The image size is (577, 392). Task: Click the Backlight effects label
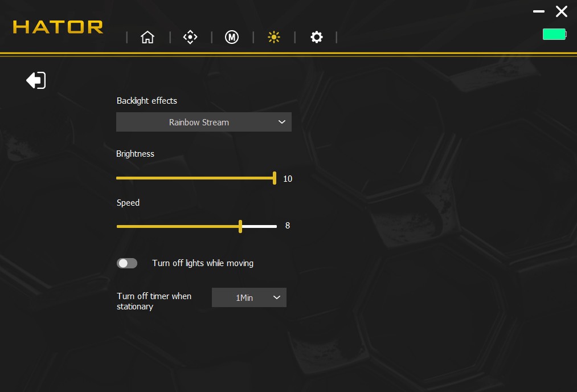pos(147,101)
